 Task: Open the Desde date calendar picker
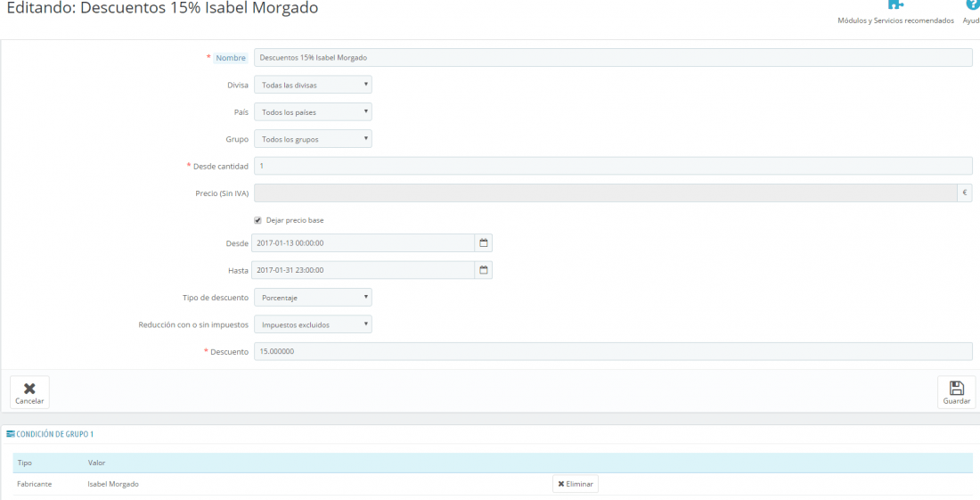tap(483, 243)
